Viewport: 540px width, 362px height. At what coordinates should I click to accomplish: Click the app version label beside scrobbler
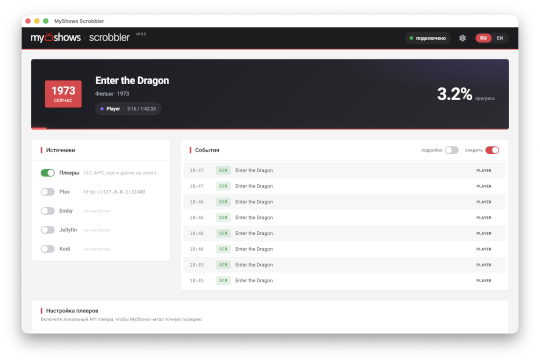pyautogui.click(x=141, y=34)
